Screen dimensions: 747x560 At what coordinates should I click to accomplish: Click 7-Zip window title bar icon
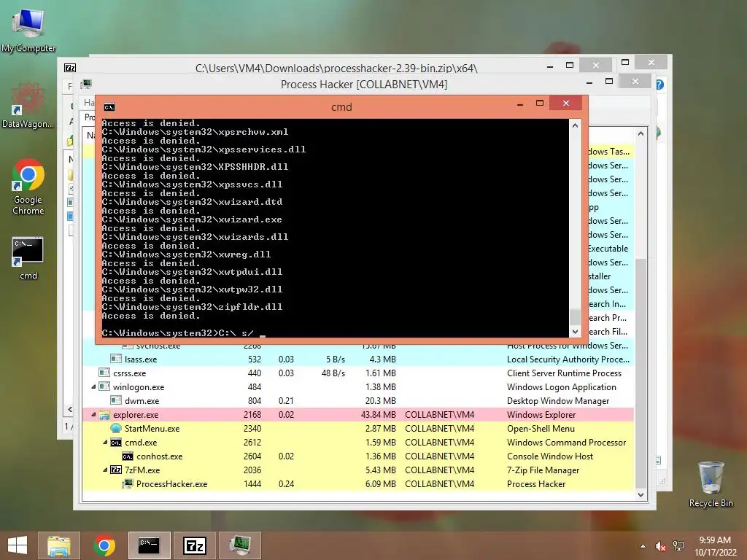click(70, 68)
